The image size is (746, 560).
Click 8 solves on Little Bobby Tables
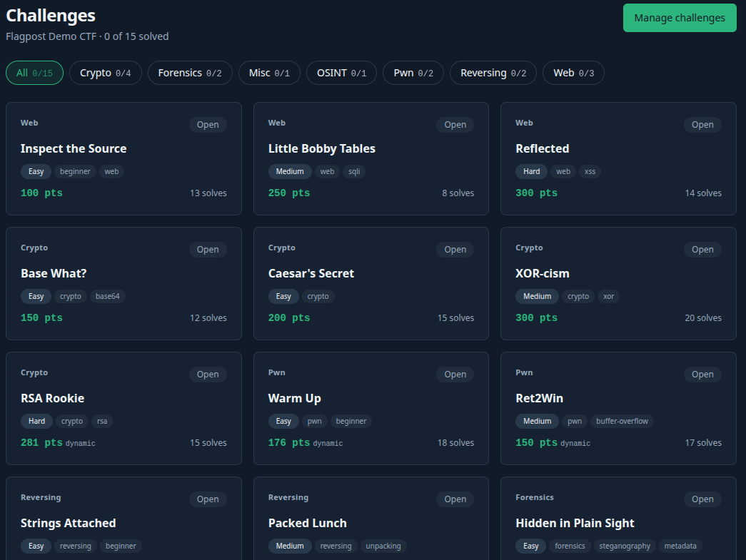pyautogui.click(x=458, y=193)
